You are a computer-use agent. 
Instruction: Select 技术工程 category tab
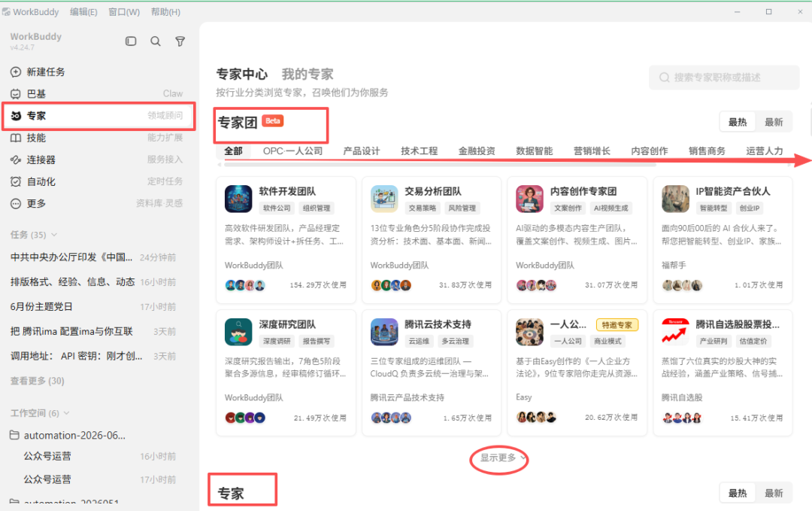click(419, 151)
